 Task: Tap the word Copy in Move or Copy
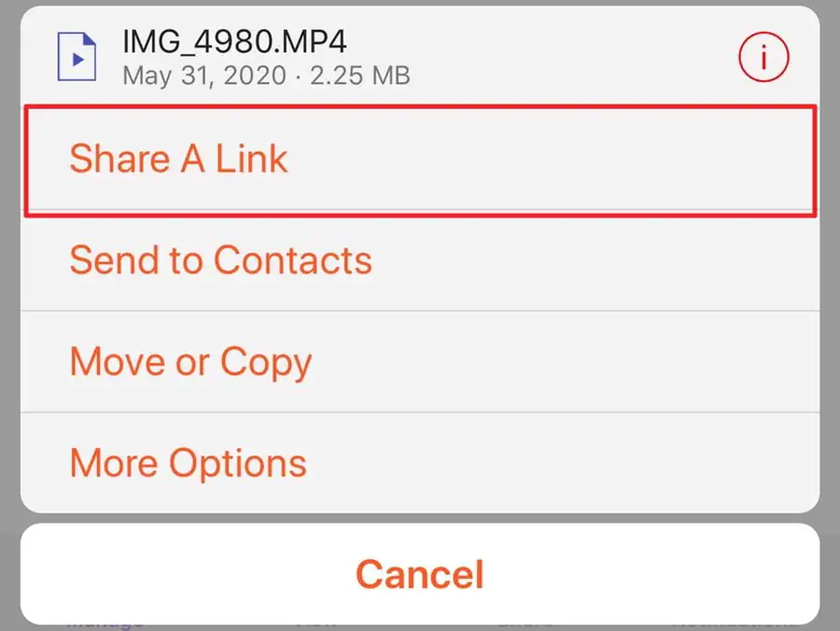pos(265,362)
